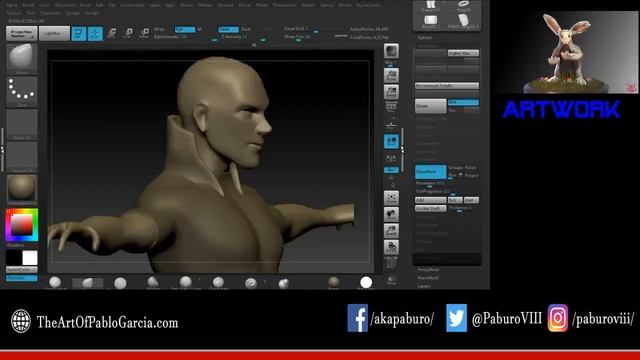
Task: Select the white secondary color swatch
Action: coord(30,258)
